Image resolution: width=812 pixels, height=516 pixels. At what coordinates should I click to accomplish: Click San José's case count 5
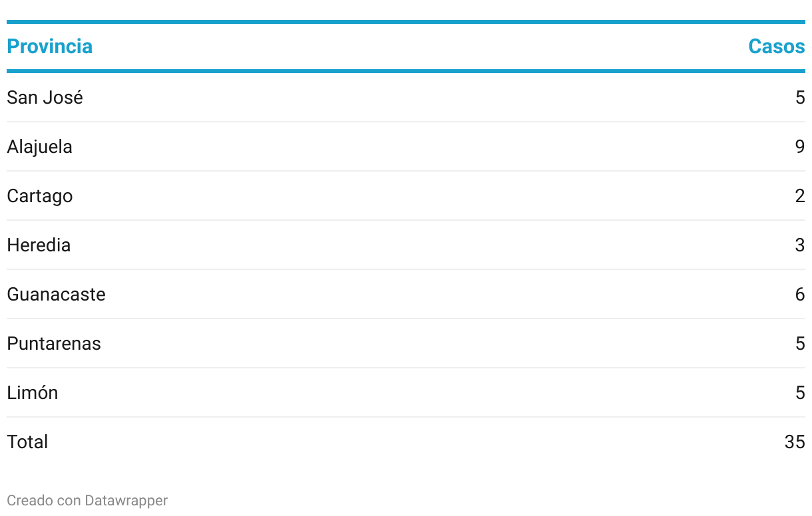click(800, 98)
